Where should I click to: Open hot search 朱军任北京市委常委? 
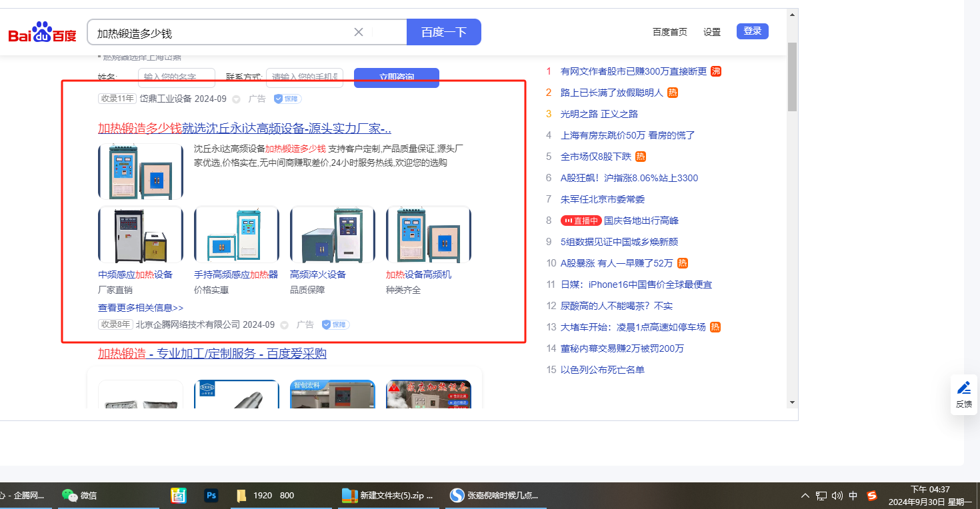click(x=603, y=199)
